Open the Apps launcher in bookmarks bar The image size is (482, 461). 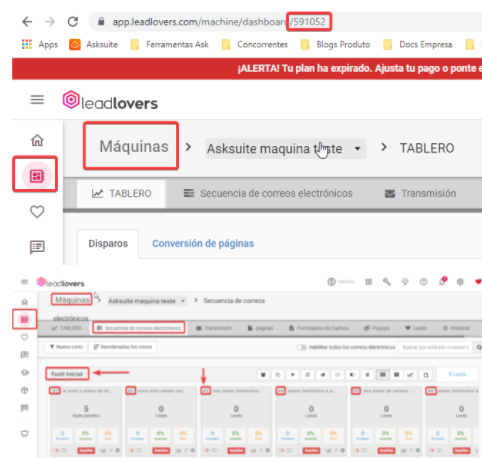click(x=39, y=44)
